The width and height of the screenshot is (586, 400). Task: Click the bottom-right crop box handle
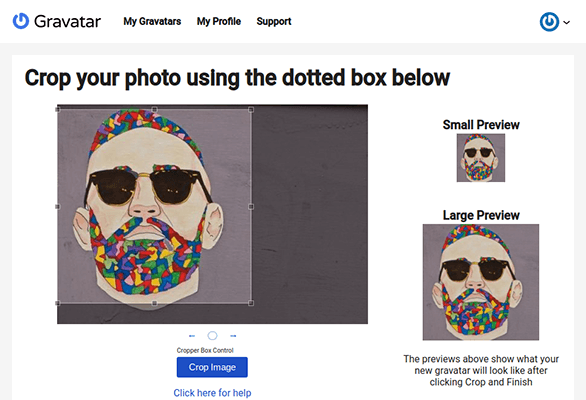(x=251, y=303)
